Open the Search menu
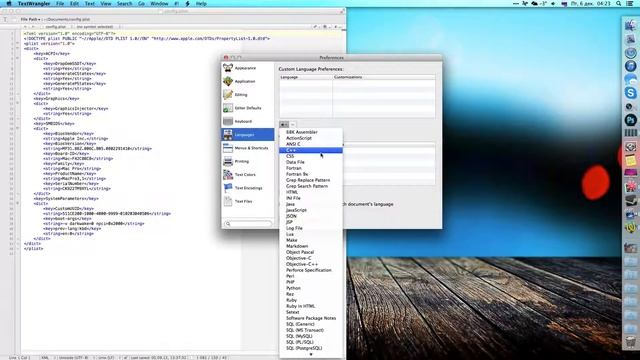Image resolution: width=640 pixels, height=360 pixels. pyautogui.click(x=124, y=4)
